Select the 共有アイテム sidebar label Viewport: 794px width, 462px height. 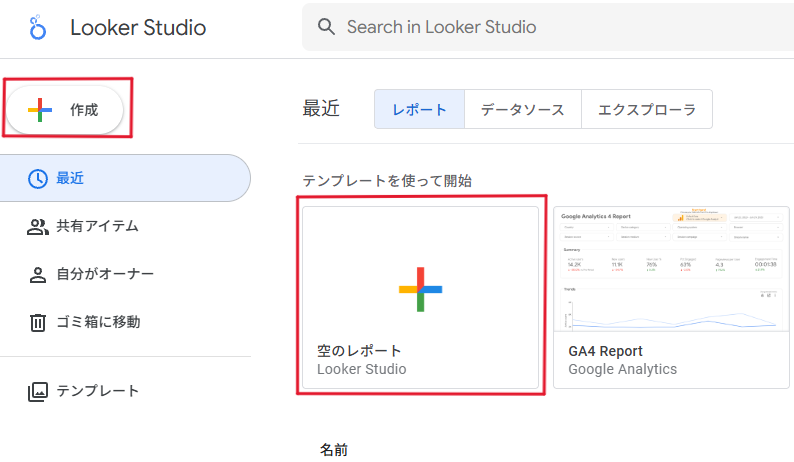(x=98, y=227)
